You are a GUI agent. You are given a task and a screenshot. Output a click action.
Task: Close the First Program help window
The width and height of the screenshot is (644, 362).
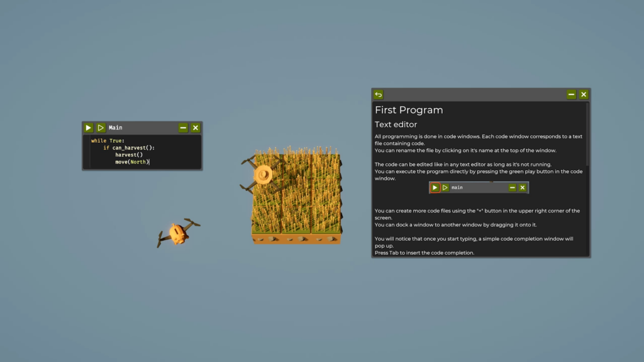tap(584, 94)
